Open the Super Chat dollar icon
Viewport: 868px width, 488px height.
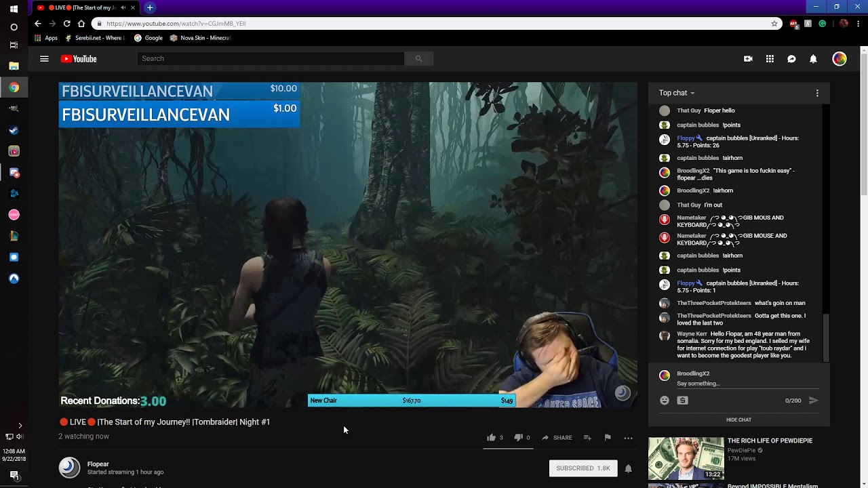(683, 401)
